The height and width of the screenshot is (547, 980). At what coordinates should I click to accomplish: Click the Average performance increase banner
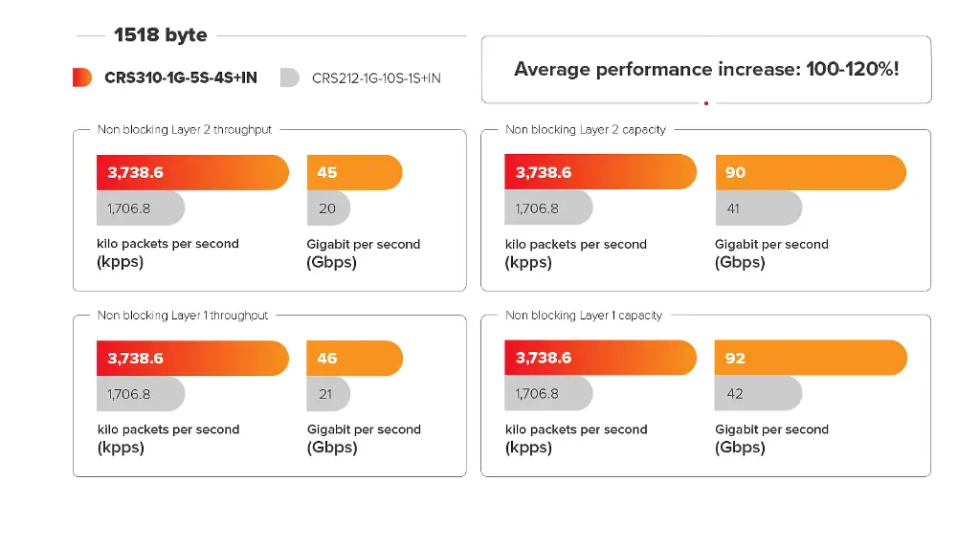point(706,69)
